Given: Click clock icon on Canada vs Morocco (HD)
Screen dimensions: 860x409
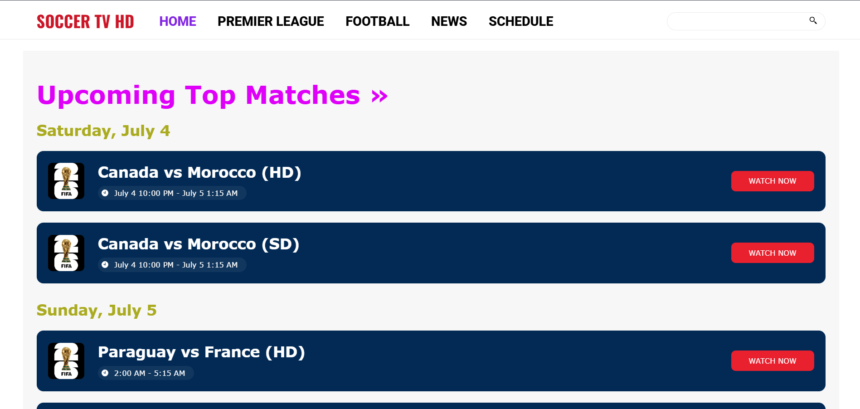Looking at the screenshot, I should pos(105,193).
